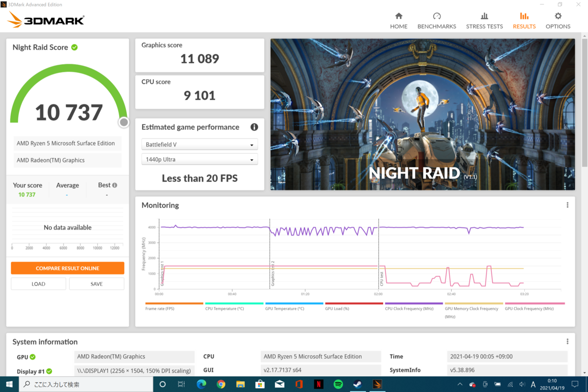Toggle the Frame rate (FPS) legend
Image resolution: width=588 pixels, height=392 pixels.
174,307
